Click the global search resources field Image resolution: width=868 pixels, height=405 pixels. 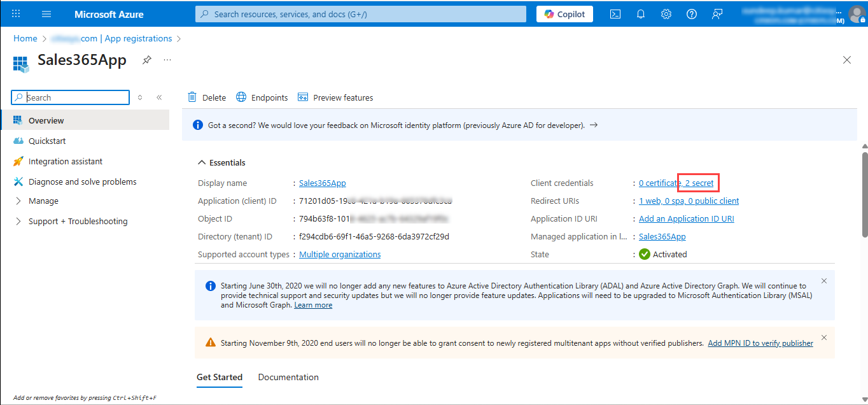tap(361, 14)
